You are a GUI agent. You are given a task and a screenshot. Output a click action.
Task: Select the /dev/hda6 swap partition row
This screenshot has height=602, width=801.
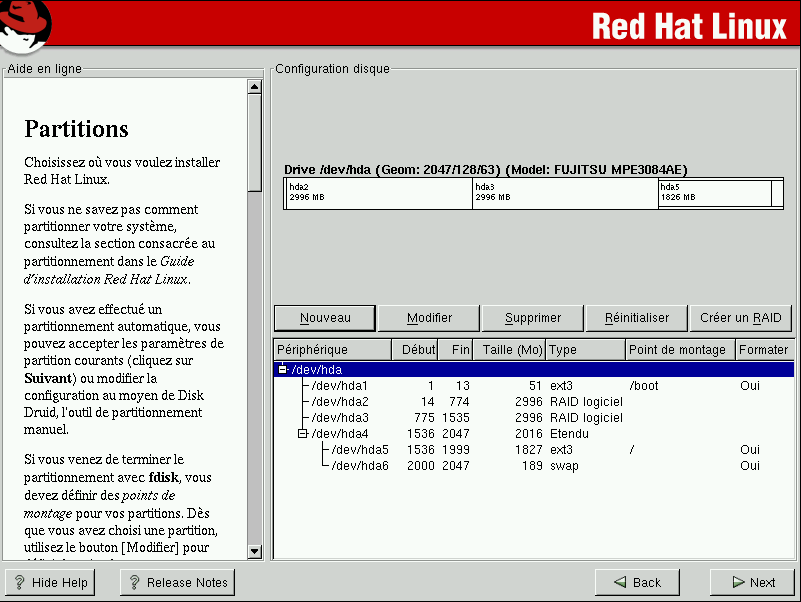pyautogui.click(x=534, y=466)
